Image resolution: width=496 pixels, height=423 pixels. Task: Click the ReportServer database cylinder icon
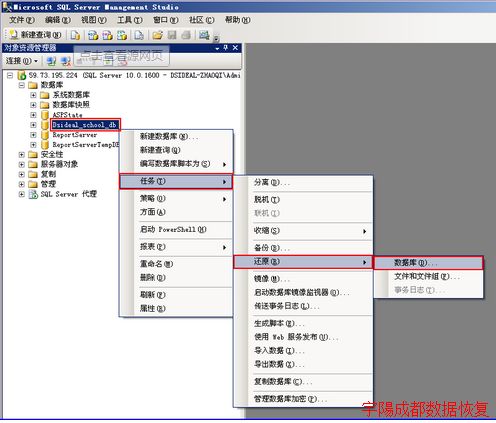coord(45,135)
